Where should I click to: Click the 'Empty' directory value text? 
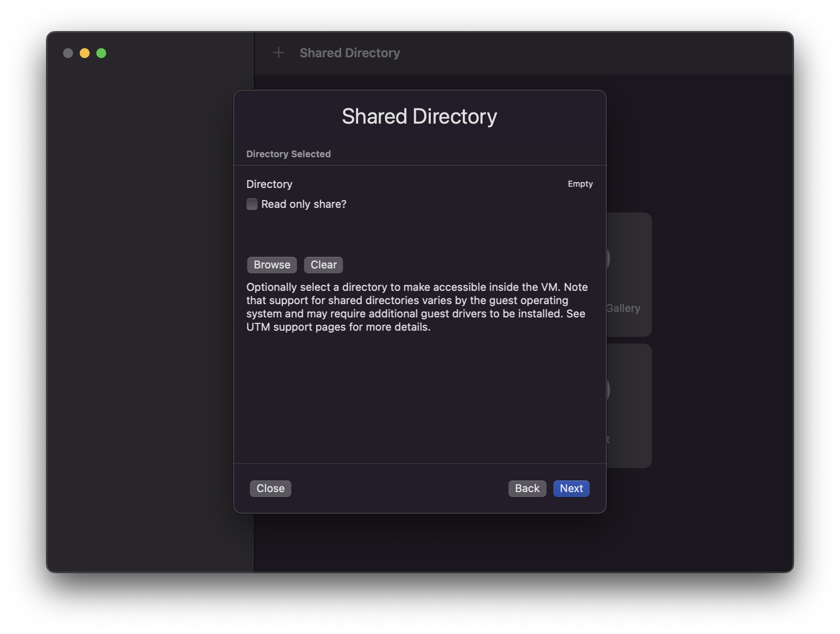click(580, 184)
